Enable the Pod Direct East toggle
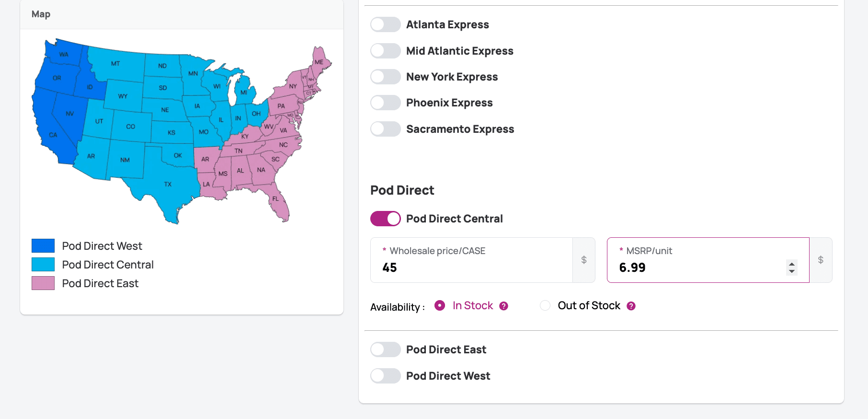868x419 pixels. tap(385, 349)
